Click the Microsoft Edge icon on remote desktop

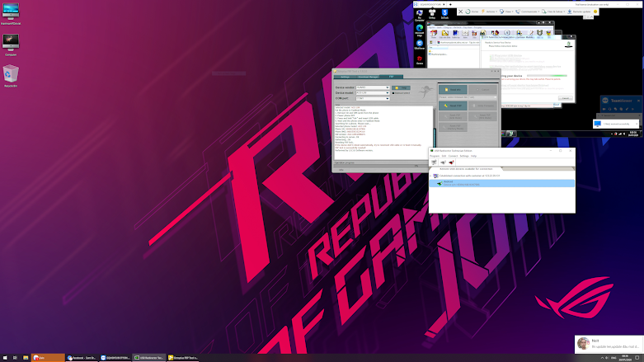420,31
